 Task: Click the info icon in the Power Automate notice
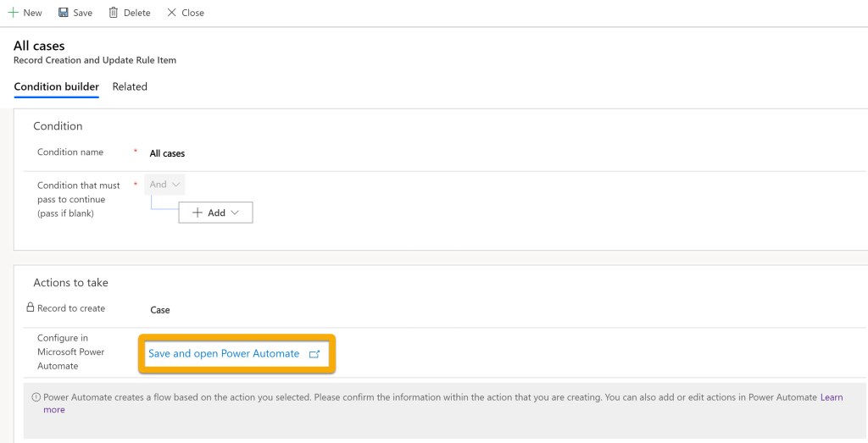tap(36, 397)
